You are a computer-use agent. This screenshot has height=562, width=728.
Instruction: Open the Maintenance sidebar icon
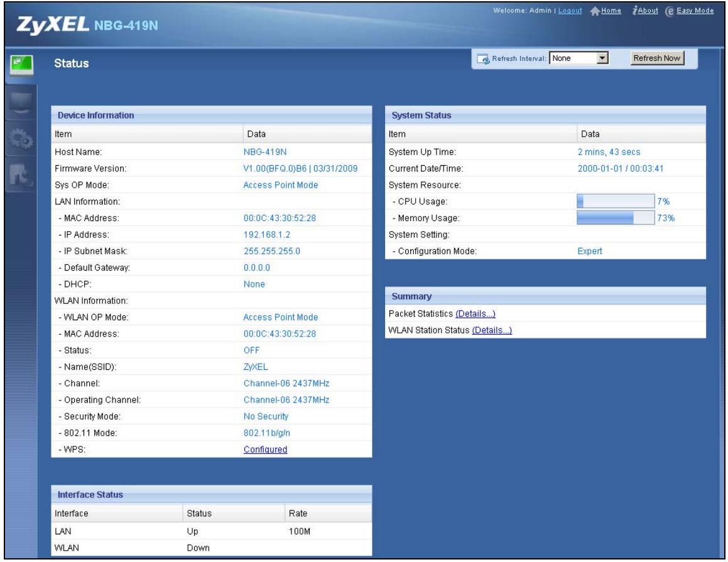click(x=21, y=175)
